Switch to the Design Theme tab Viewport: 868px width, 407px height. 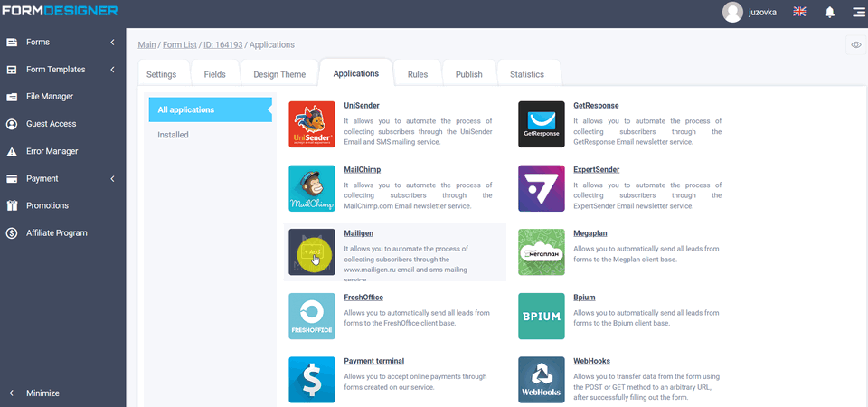278,74
